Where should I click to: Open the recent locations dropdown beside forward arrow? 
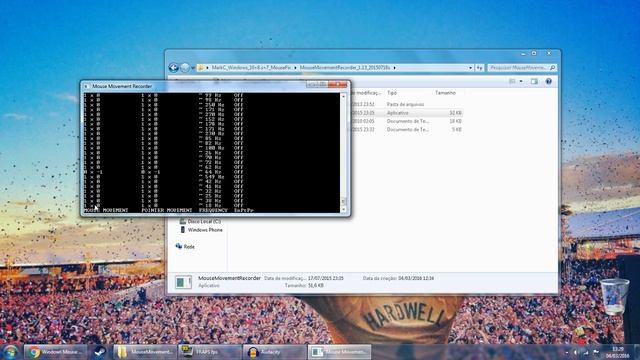pos(193,68)
